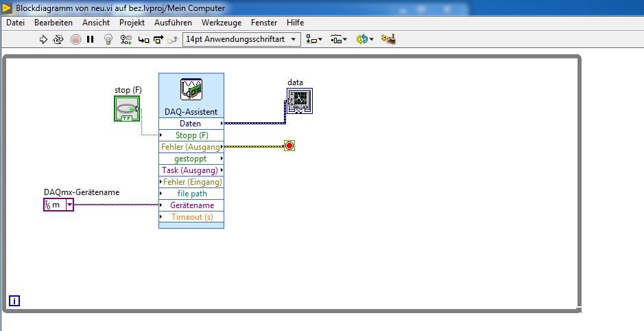The width and height of the screenshot is (644, 331).
Task: Pause execution with the Pause button
Action: (x=91, y=39)
